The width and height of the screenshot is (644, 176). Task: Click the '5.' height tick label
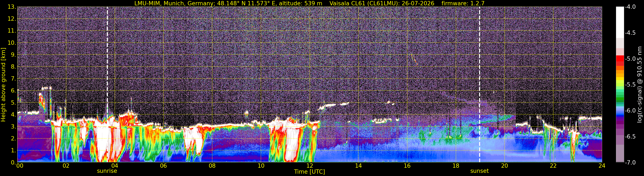point(13,103)
